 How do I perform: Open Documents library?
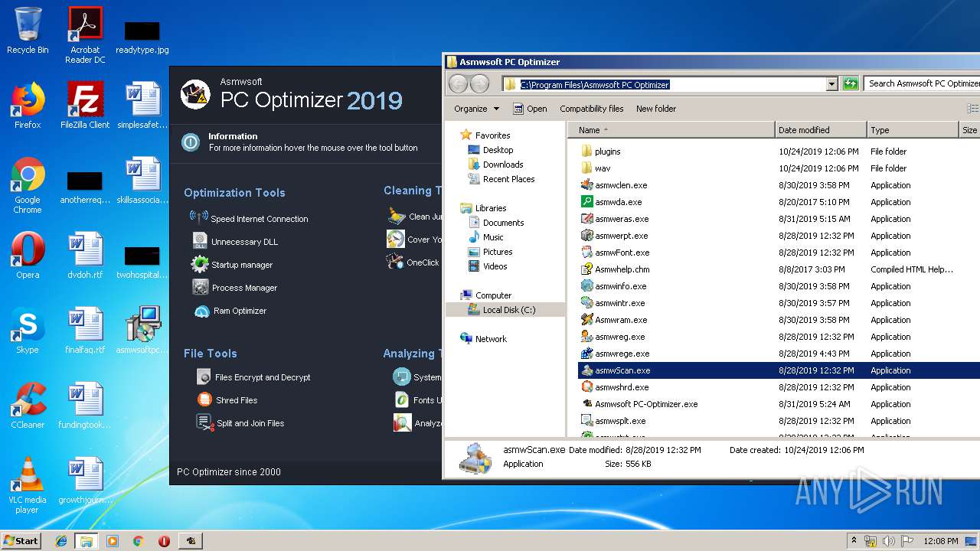(503, 223)
